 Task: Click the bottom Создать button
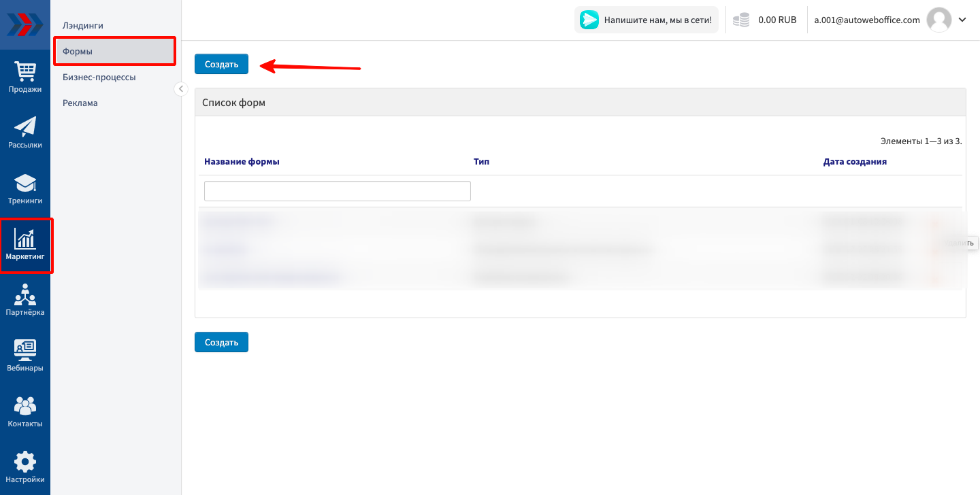tap(221, 342)
